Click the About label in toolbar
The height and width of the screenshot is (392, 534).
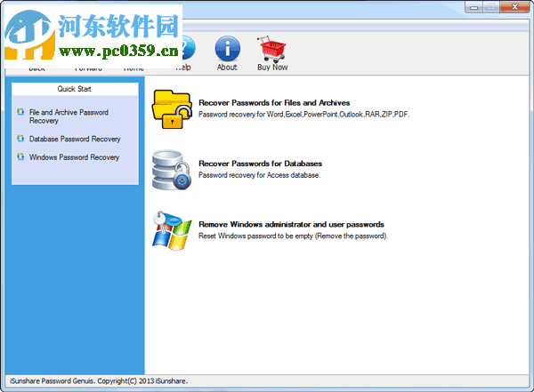[x=227, y=68]
